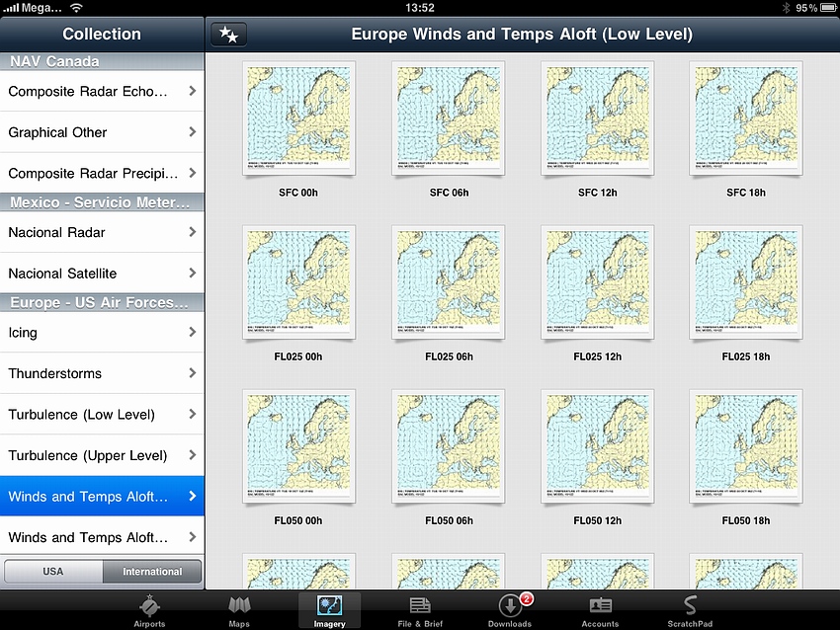The width and height of the screenshot is (840, 630).
Task: Open the favorites star button
Action: point(228,35)
